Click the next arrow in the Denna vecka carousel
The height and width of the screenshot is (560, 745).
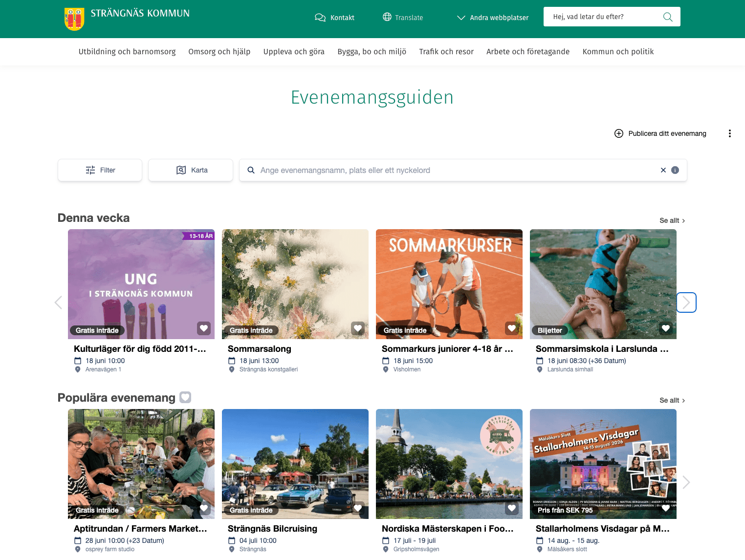tap(686, 302)
